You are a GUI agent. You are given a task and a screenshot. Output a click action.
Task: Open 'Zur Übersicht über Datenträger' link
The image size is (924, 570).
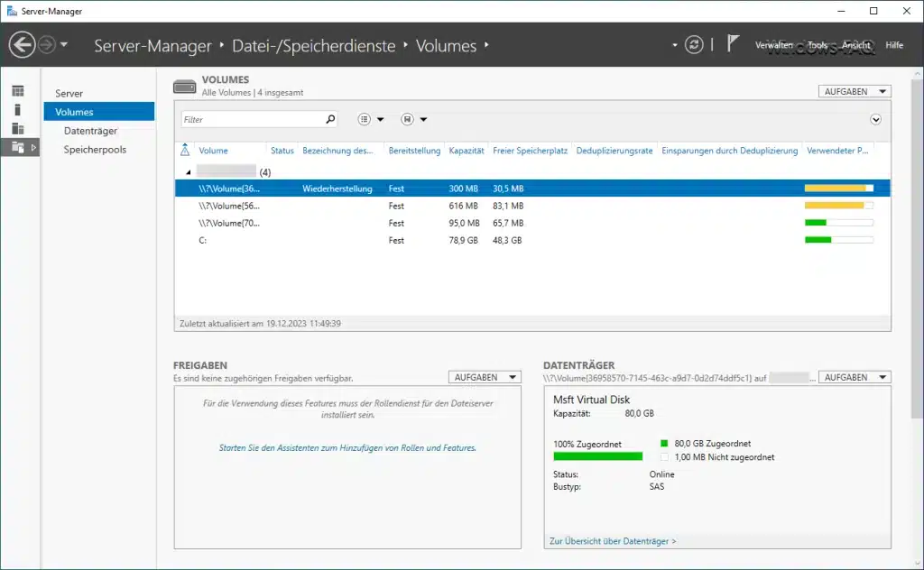(613, 540)
